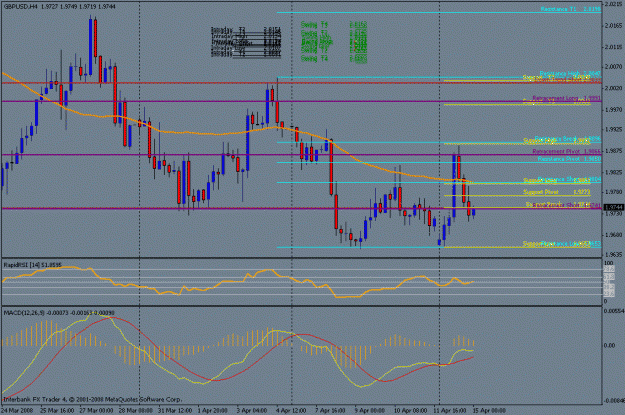Click the 9 Apr 00:00 date label
The width and height of the screenshot is (625, 415).
click(369, 410)
